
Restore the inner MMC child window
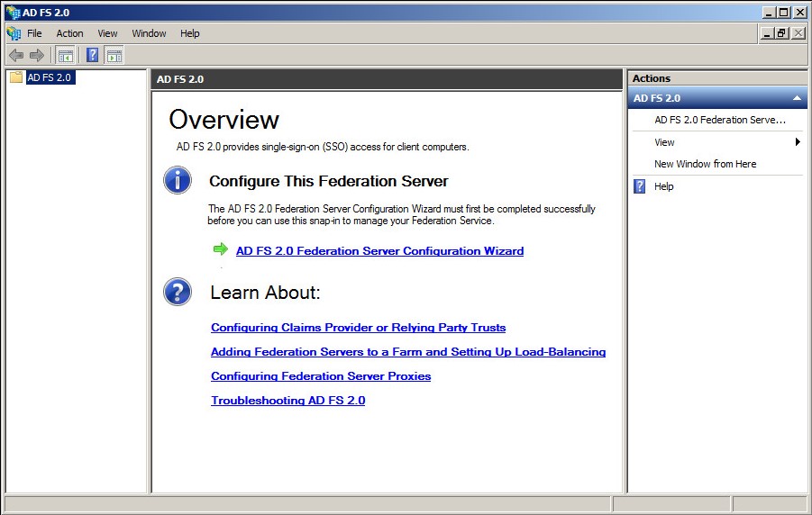782,33
